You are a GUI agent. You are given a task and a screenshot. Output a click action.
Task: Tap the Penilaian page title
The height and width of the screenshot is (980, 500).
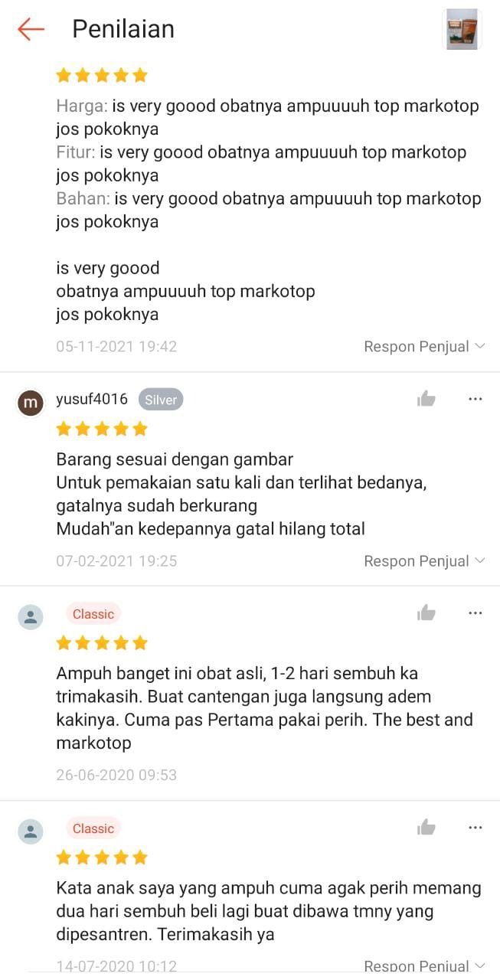(x=123, y=29)
